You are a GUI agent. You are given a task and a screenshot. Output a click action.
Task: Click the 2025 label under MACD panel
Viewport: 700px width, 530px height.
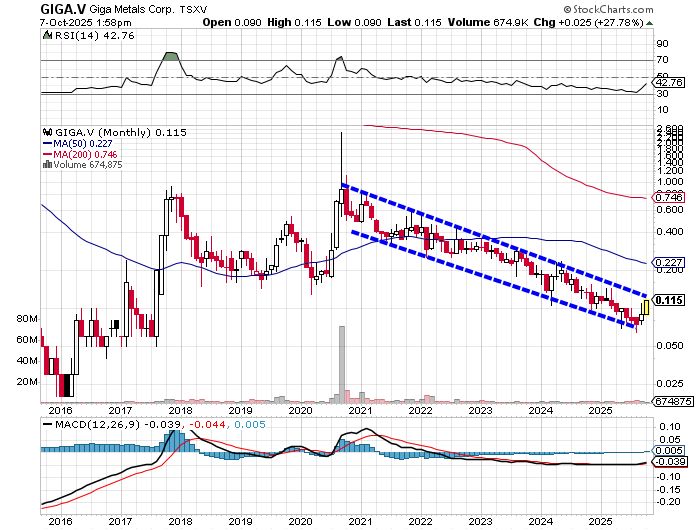pos(600,521)
